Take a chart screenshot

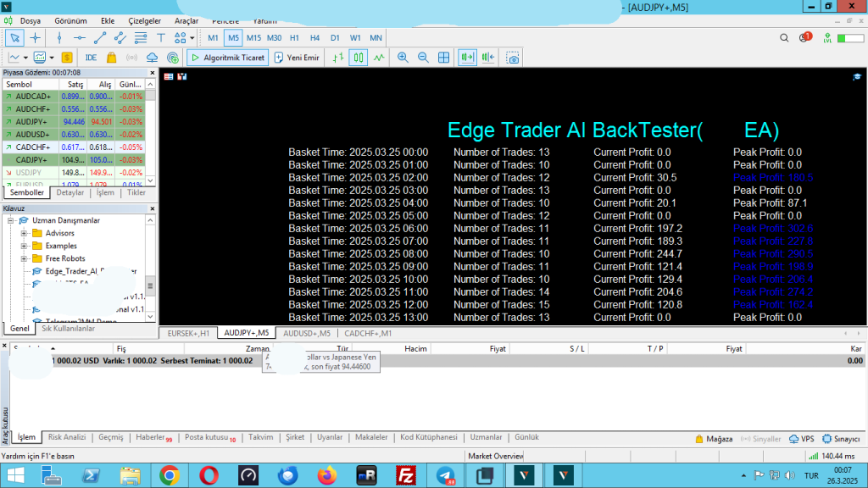[x=513, y=58]
